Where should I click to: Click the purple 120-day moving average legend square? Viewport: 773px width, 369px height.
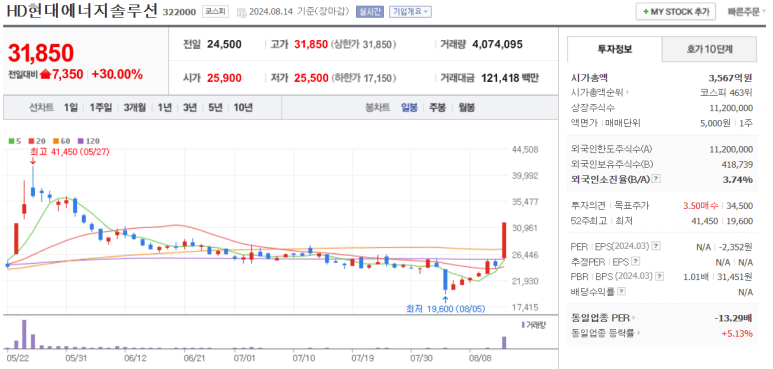click(x=80, y=140)
